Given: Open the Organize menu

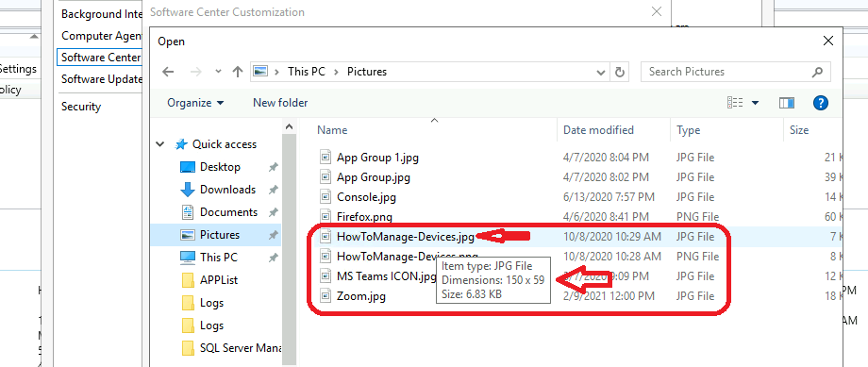Looking at the screenshot, I should coord(195,103).
